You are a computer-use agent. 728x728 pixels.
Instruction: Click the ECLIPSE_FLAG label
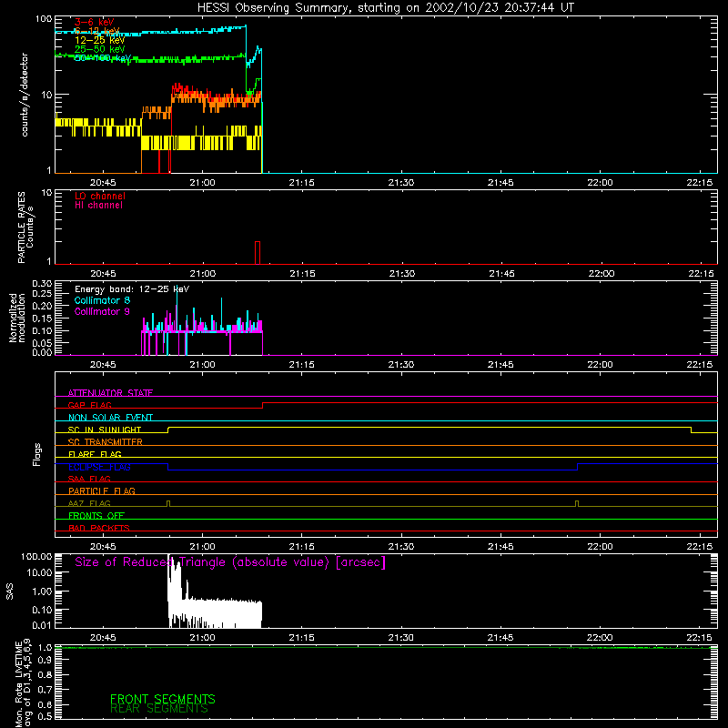tap(99, 467)
